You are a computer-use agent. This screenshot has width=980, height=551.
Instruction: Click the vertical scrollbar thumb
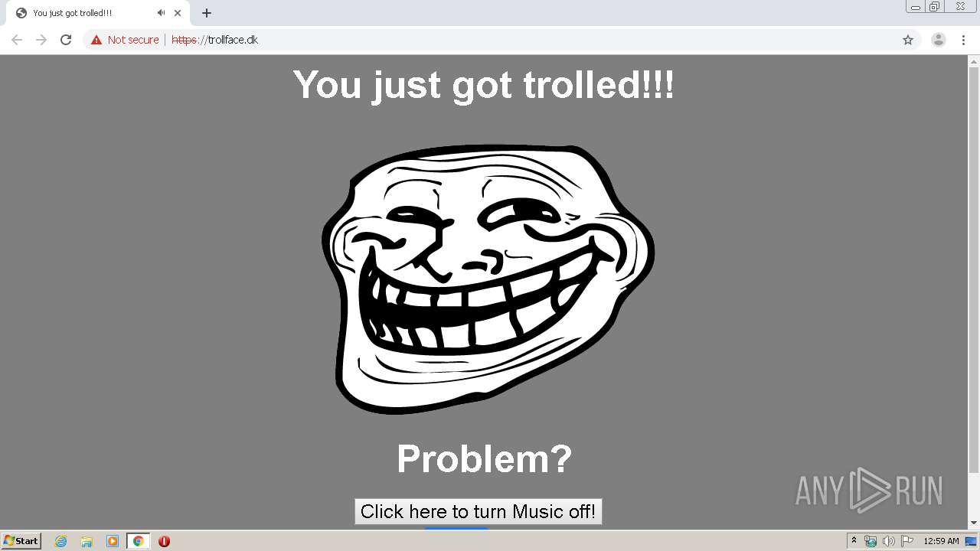(974, 268)
